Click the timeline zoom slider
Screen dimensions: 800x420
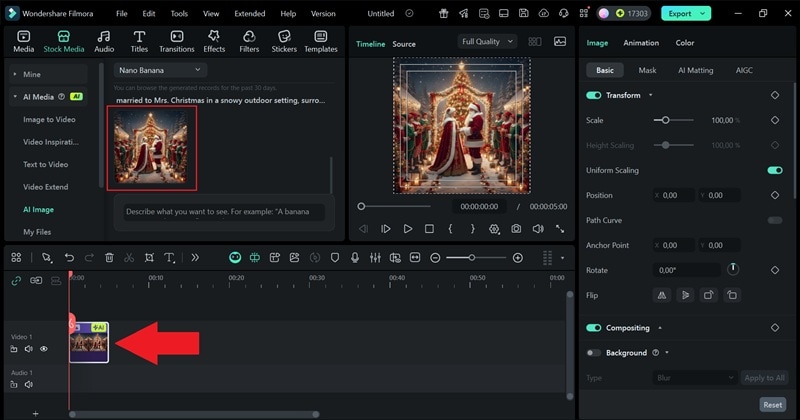[476, 258]
